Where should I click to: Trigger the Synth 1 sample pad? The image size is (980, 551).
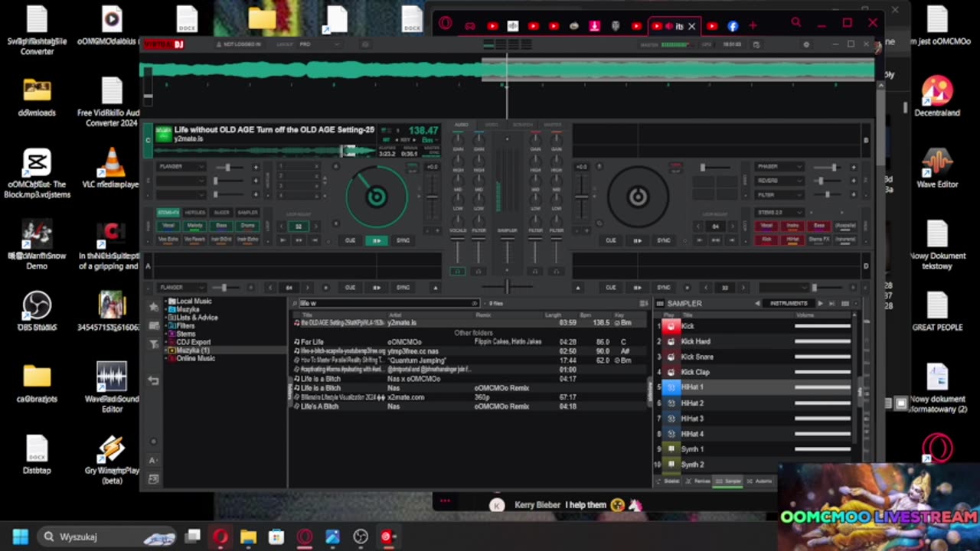pyautogui.click(x=671, y=449)
